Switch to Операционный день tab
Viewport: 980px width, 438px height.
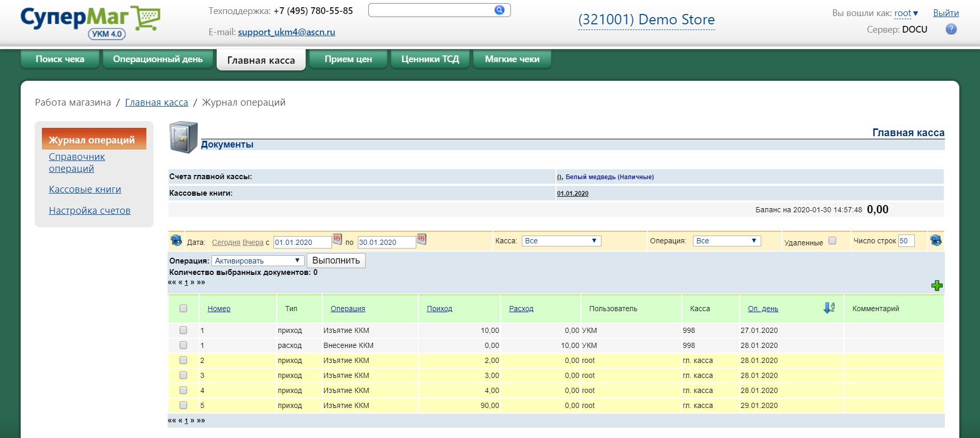[158, 59]
